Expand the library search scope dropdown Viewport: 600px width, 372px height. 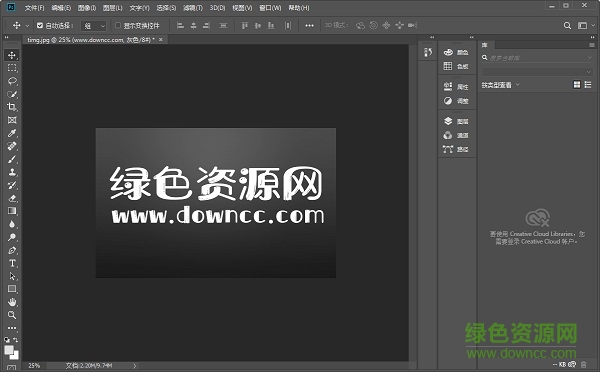[x=589, y=58]
